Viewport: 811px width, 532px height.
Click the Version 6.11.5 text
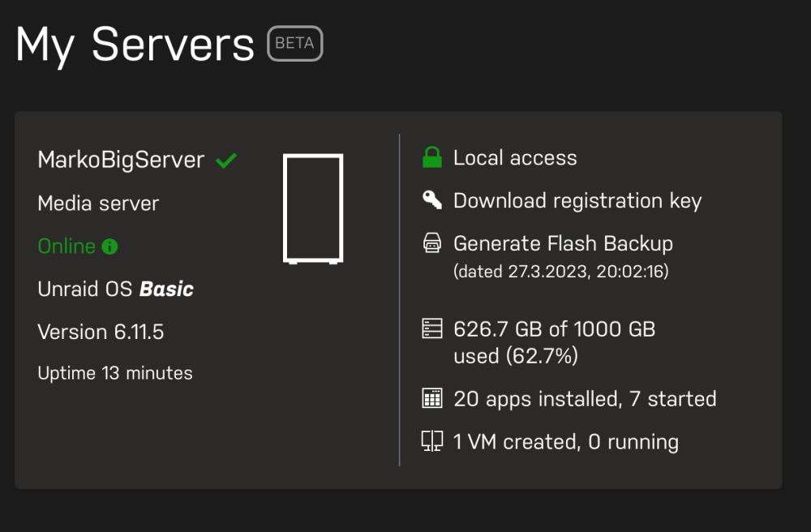[x=101, y=332]
